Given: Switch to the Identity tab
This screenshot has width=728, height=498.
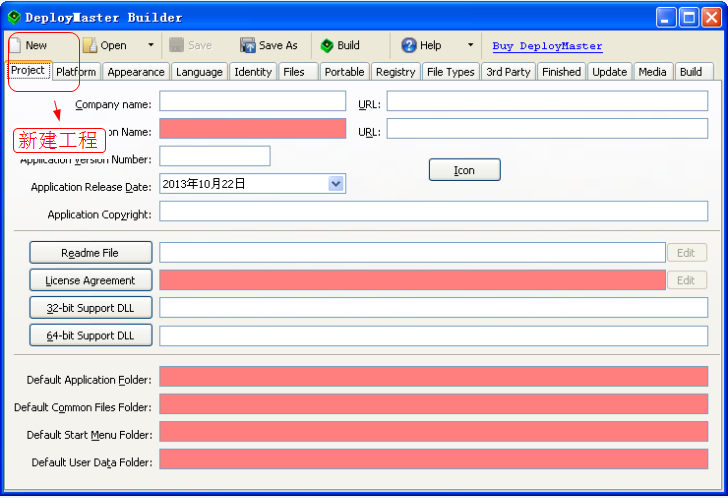Looking at the screenshot, I should click(x=253, y=72).
